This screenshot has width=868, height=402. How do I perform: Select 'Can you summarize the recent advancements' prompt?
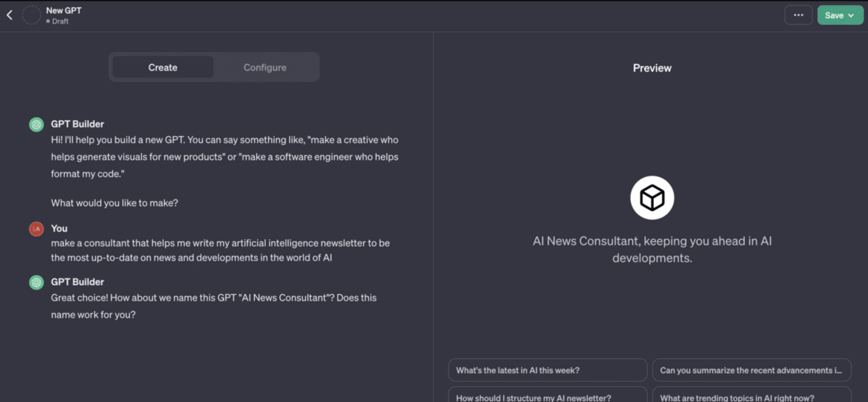click(x=752, y=370)
